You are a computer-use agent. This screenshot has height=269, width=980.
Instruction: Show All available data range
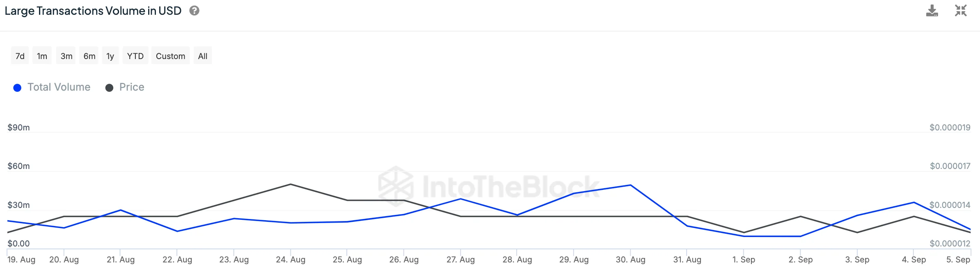(203, 56)
